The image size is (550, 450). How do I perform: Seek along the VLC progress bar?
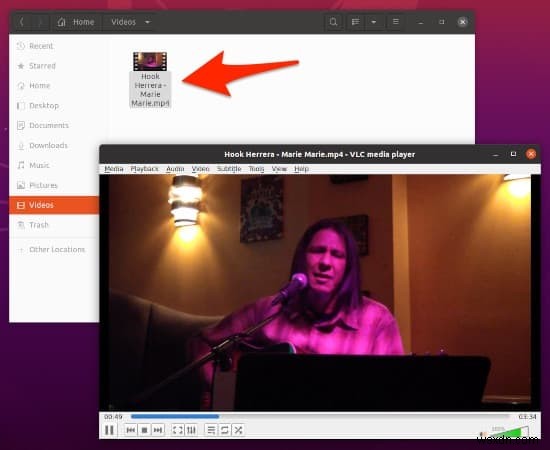(320, 417)
